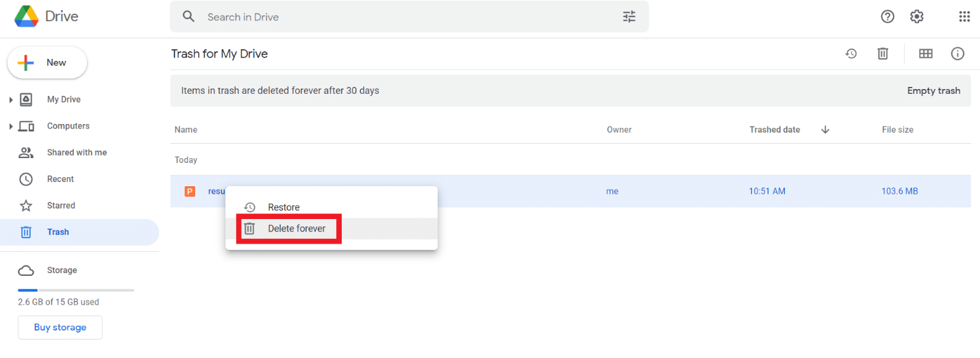This screenshot has height=358, width=980.
Task: Click the Today group label
Action: click(x=186, y=159)
